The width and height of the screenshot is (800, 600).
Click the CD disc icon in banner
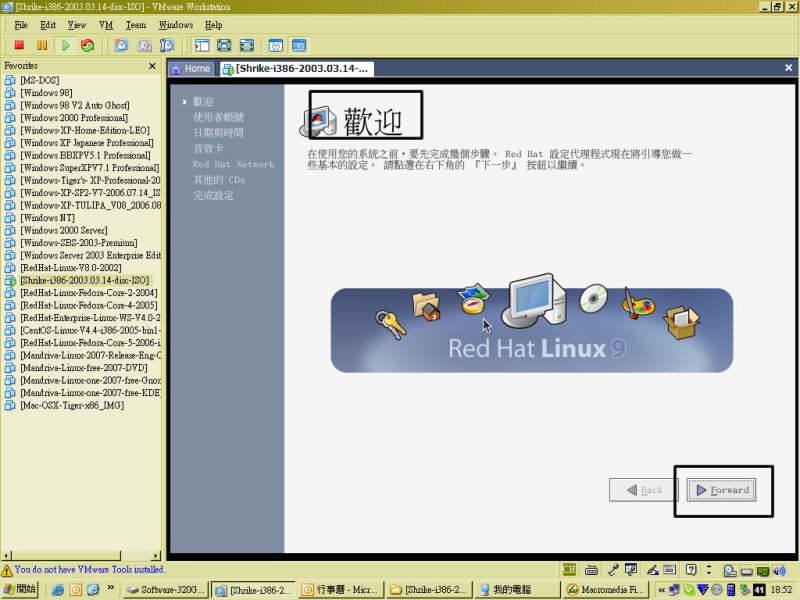pyautogui.click(x=593, y=298)
